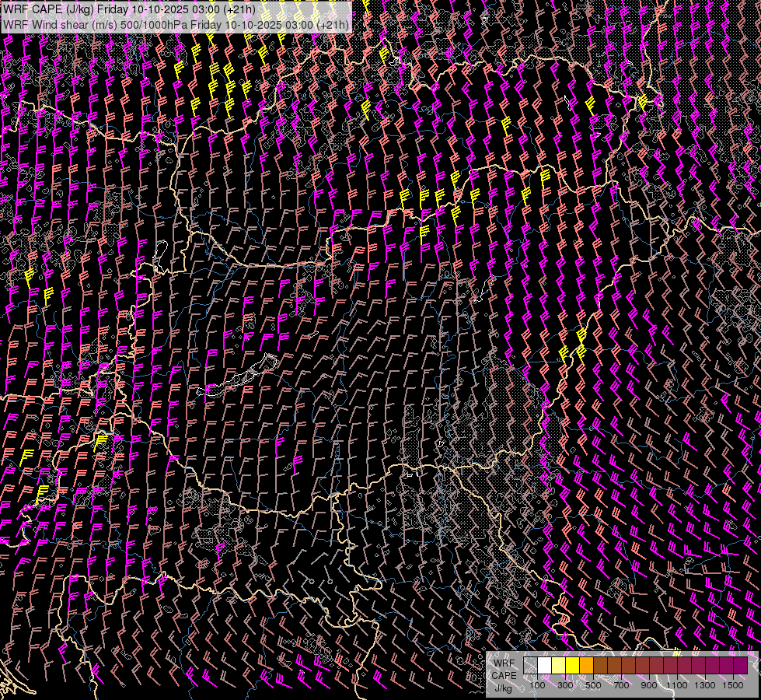Click the 1500 label on legend scale
Image resolution: width=761 pixels, height=700 pixels.
[x=732, y=685]
